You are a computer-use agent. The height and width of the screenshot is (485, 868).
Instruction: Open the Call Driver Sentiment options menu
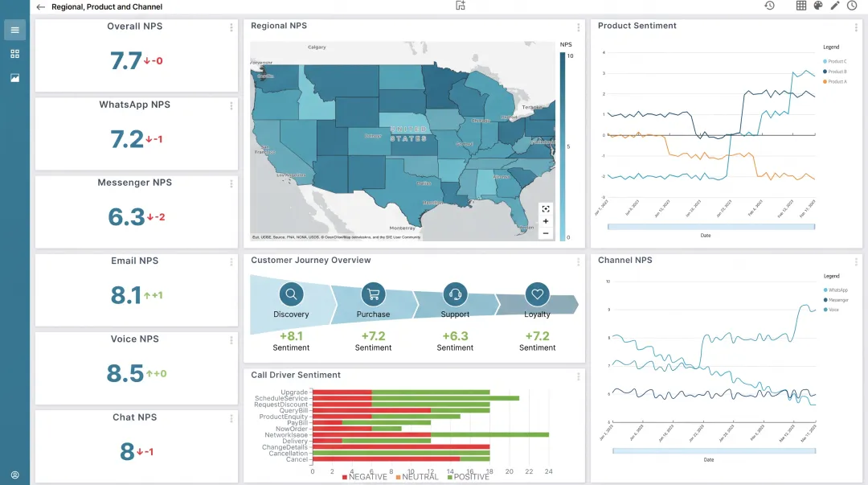[x=579, y=376]
